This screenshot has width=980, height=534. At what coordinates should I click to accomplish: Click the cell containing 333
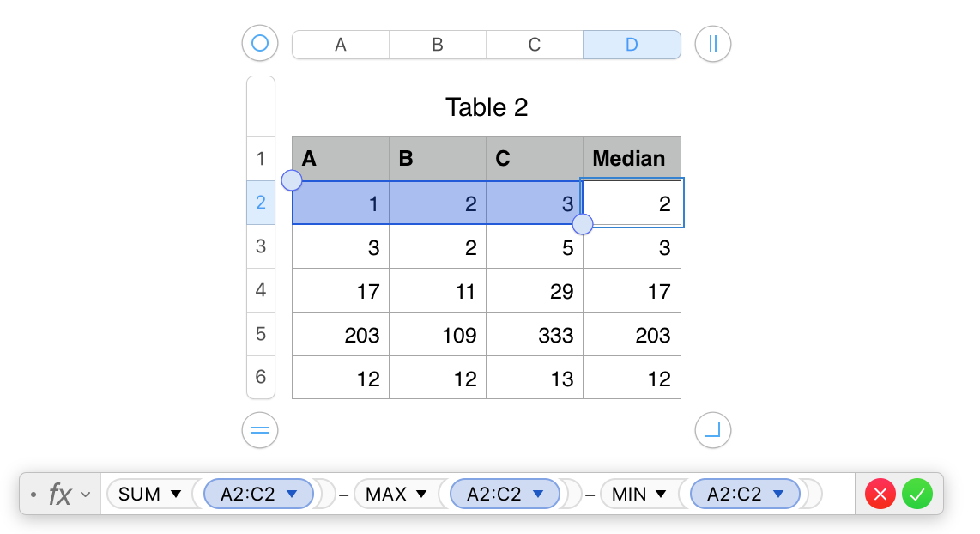535,334
